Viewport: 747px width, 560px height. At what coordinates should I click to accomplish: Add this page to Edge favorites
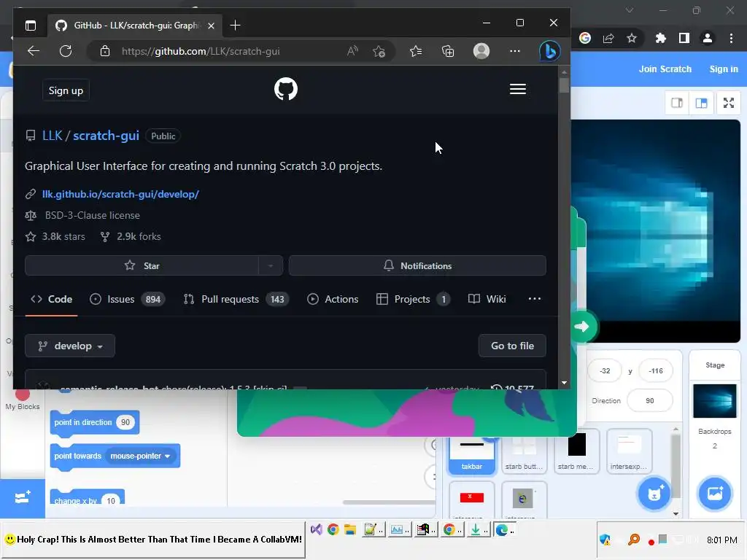click(x=379, y=51)
